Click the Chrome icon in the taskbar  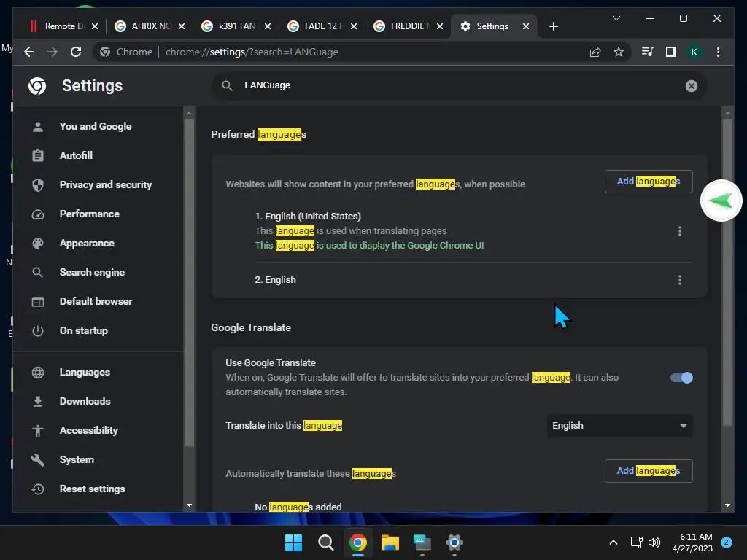(x=357, y=542)
